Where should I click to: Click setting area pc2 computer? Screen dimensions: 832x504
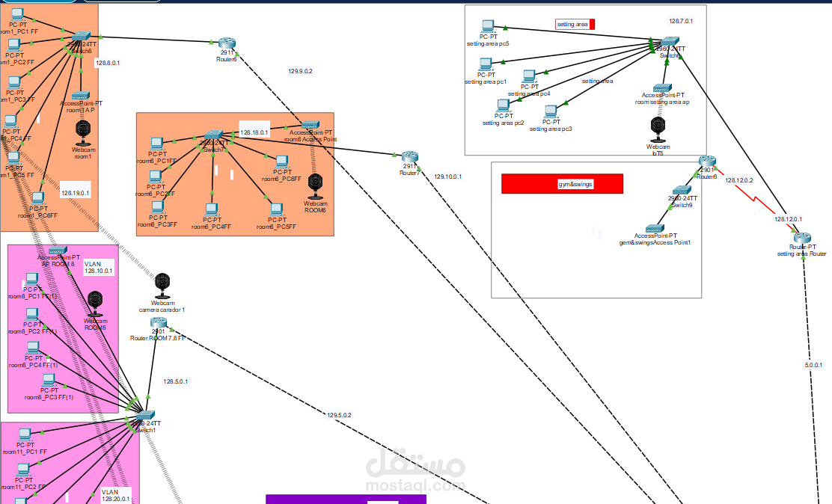(x=503, y=105)
